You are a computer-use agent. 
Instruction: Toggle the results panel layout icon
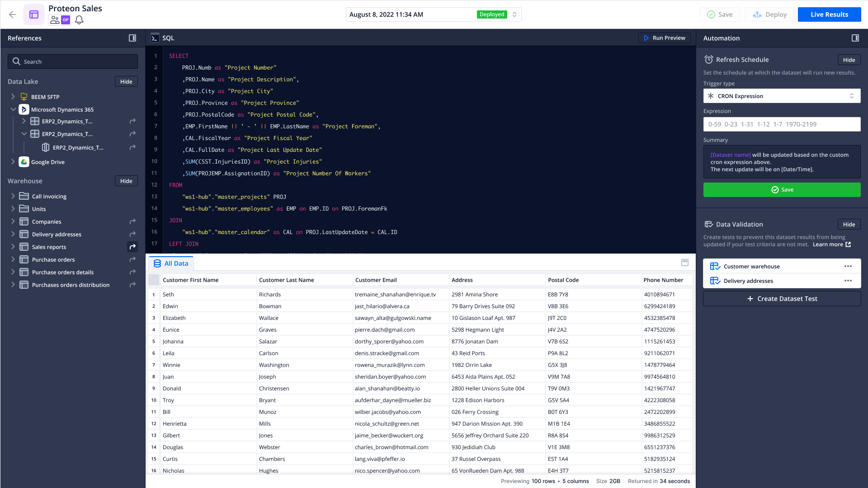[685, 263]
